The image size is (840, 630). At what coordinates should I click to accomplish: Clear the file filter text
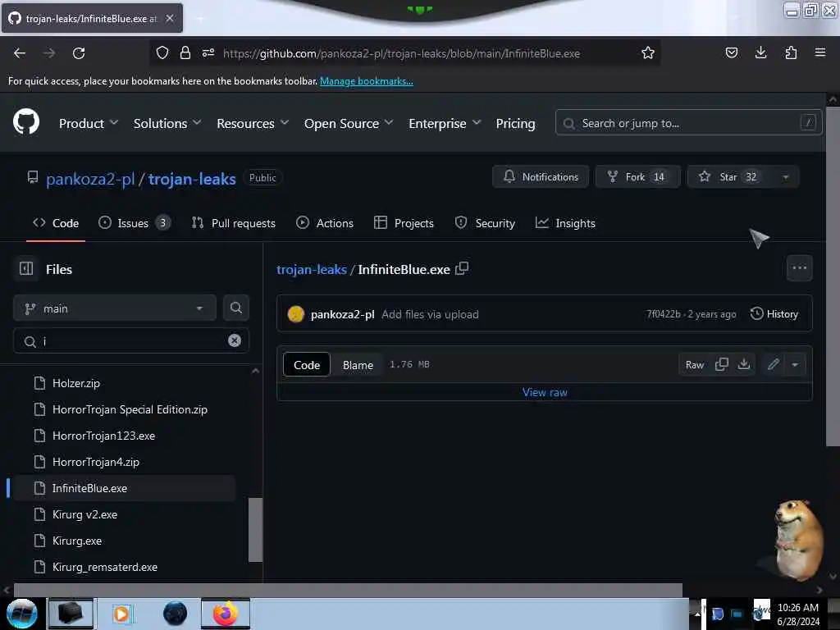(234, 340)
